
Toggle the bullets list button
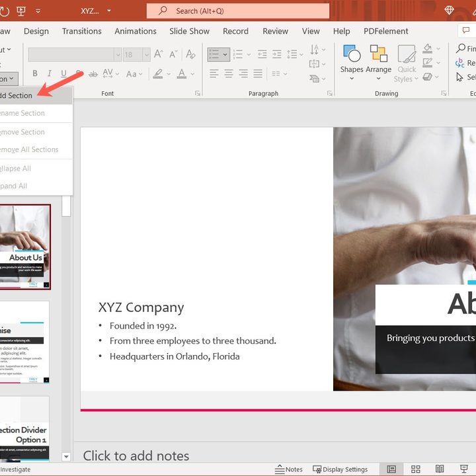click(x=214, y=55)
